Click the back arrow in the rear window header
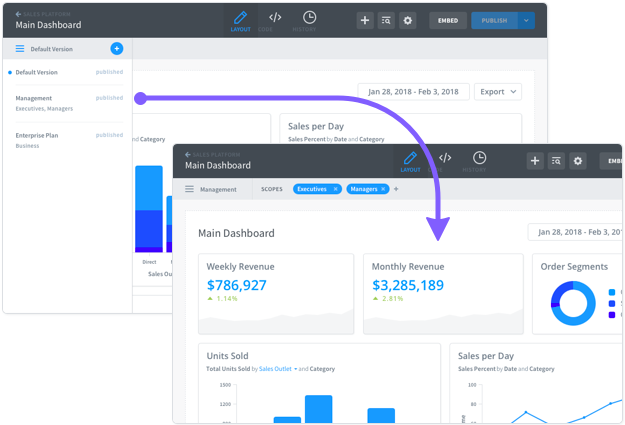This screenshot has width=625, height=425. click(18, 14)
